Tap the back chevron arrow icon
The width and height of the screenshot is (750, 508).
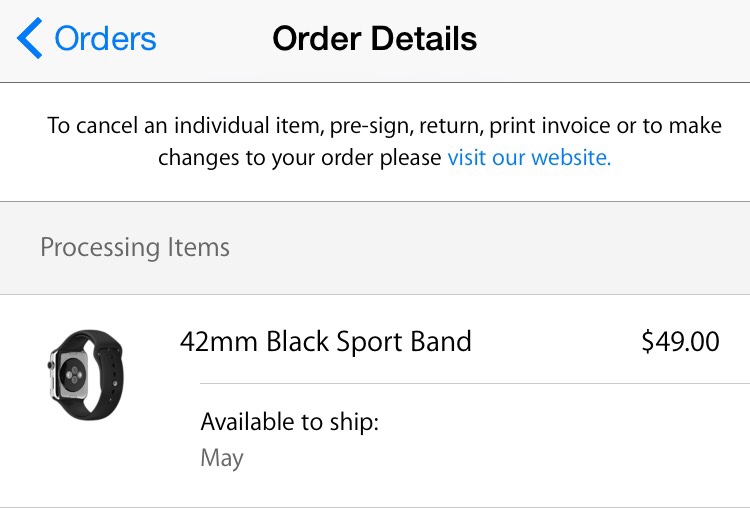(x=30, y=39)
